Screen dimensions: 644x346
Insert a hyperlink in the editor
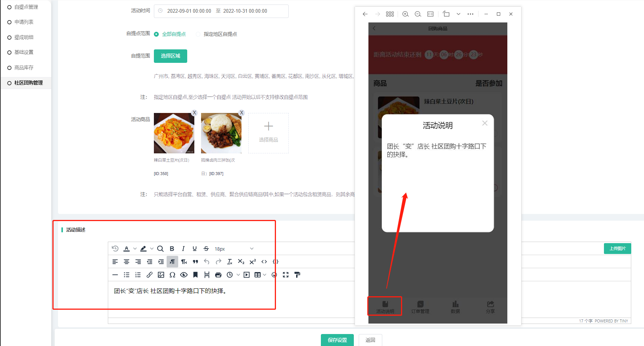[149, 275]
